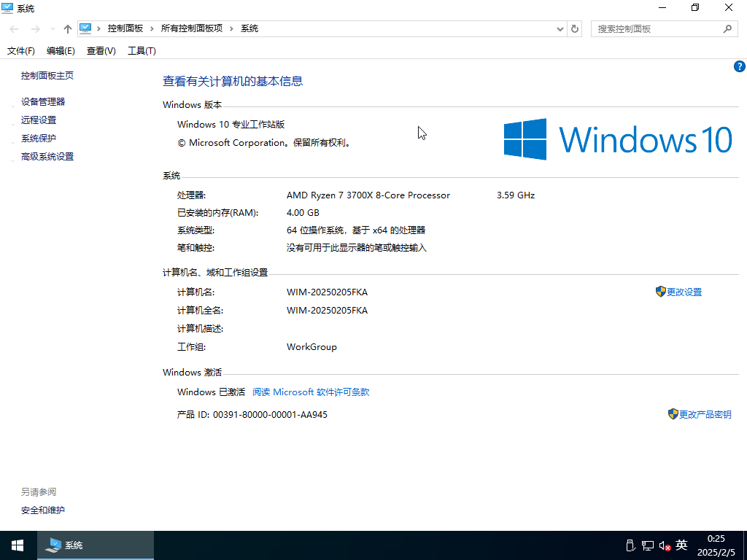
Task: Click the safely remove hardware USB icon
Action: [x=630, y=545]
